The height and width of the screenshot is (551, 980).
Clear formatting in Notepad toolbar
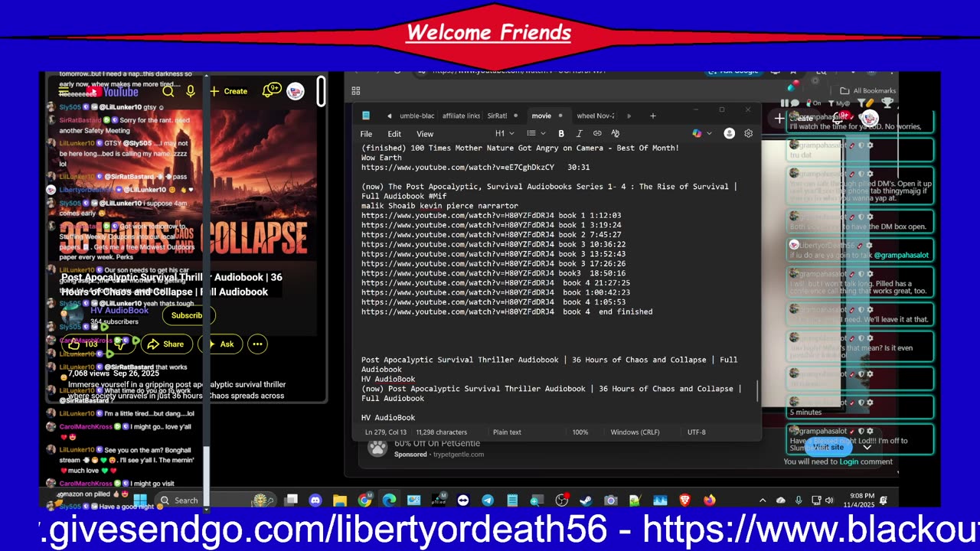[x=615, y=133]
